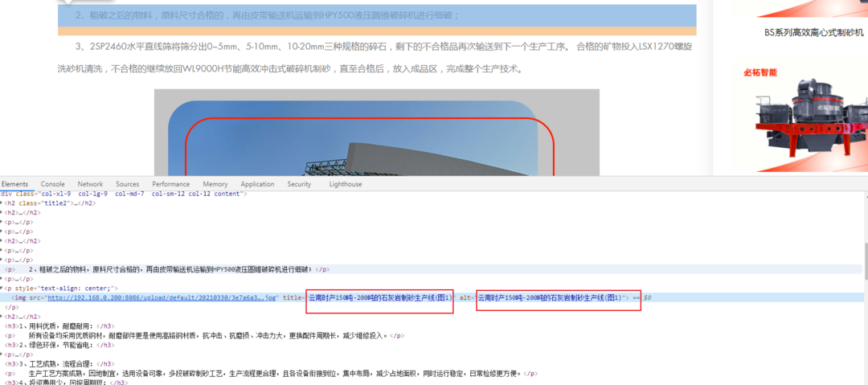Open the Application tab
868x385 pixels.
tap(257, 184)
